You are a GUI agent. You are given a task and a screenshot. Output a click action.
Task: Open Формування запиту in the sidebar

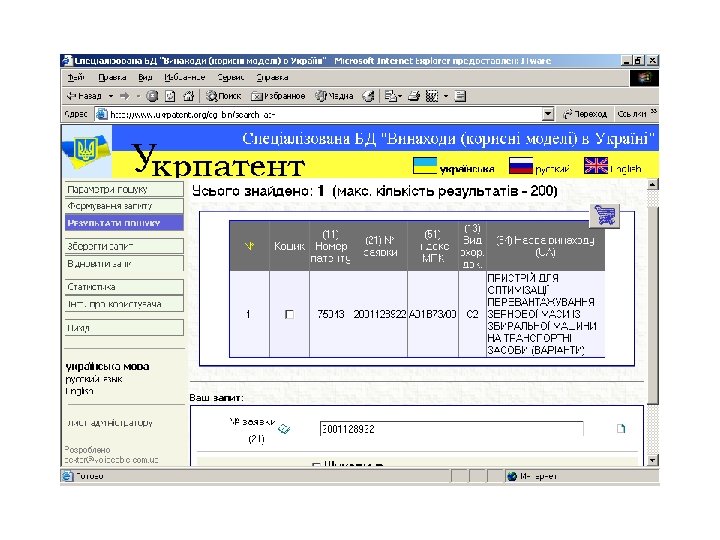point(124,206)
